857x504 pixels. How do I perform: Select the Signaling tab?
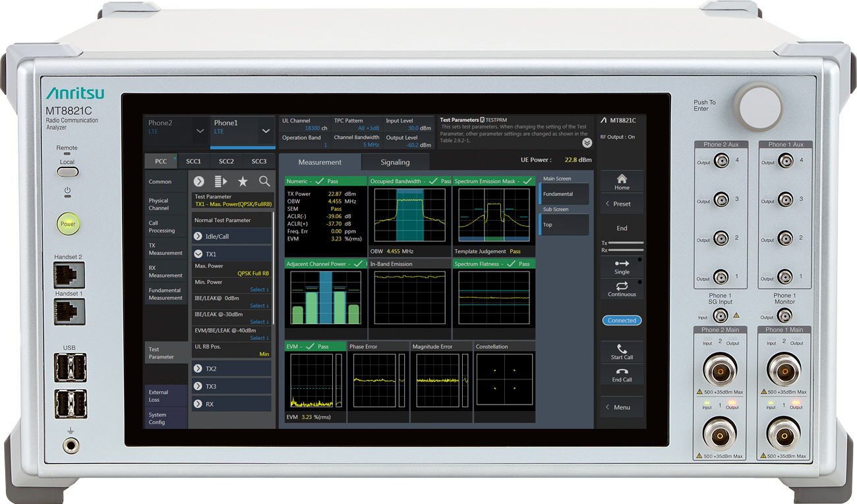click(395, 162)
